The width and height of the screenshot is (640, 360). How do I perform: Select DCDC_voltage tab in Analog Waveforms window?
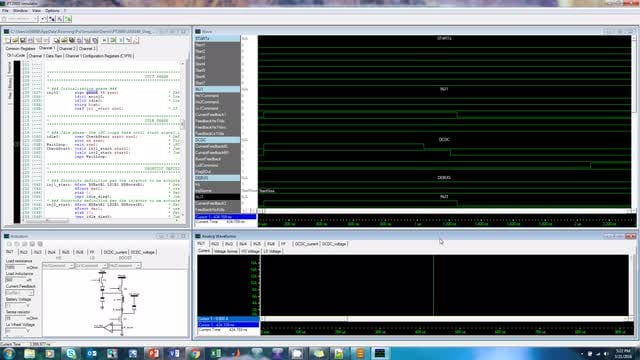(334, 244)
